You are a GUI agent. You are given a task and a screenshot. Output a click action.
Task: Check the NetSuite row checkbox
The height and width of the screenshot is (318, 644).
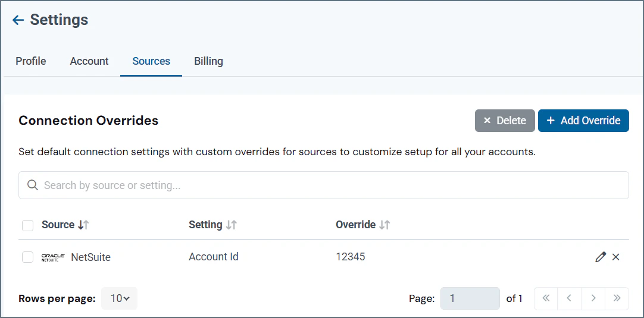pyautogui.click(x=27, y=257)
